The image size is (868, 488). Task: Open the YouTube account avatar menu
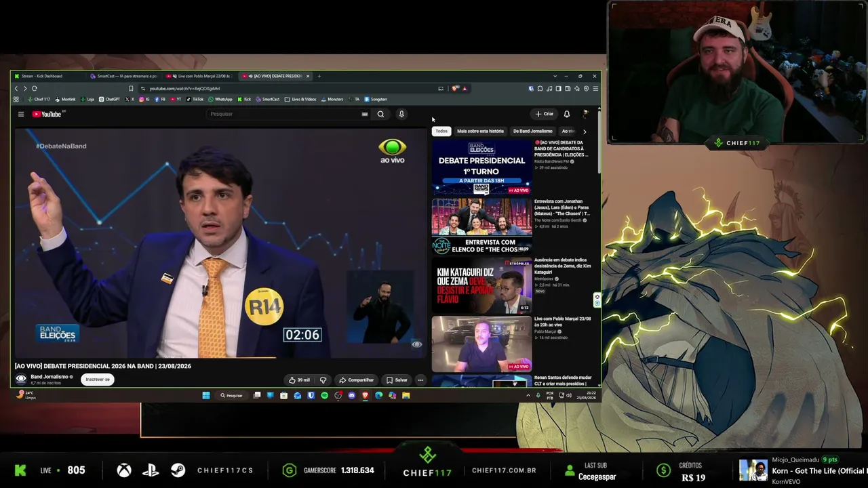point(586,114)
